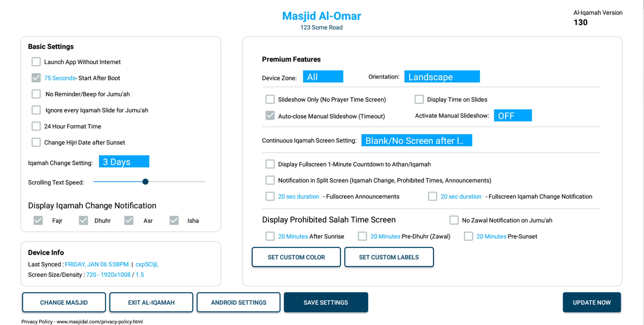Viewport: 644px width, 325px height.
Task: Turn on Activate Manual Slideshow
Action: pyautogui.click(x=513, y=115)
